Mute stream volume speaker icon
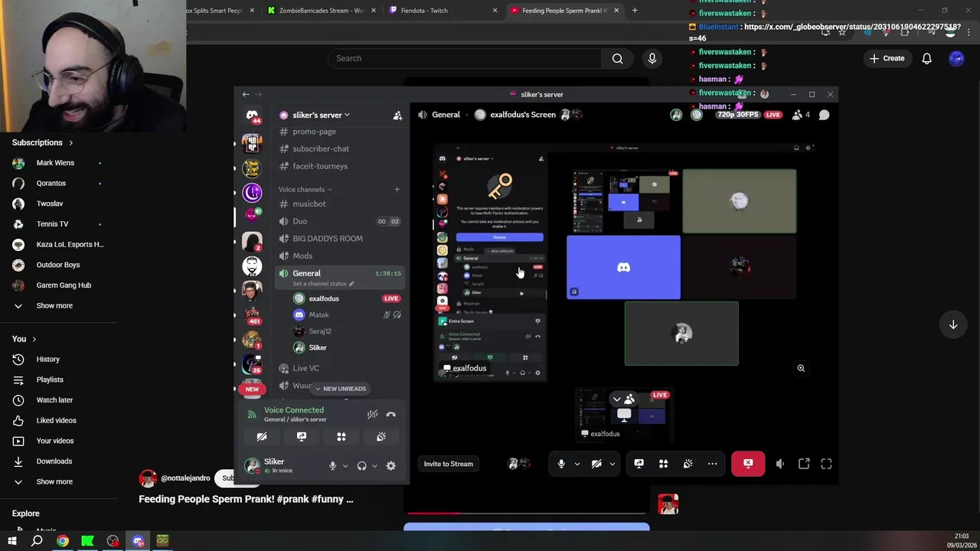 coord(780,464)
